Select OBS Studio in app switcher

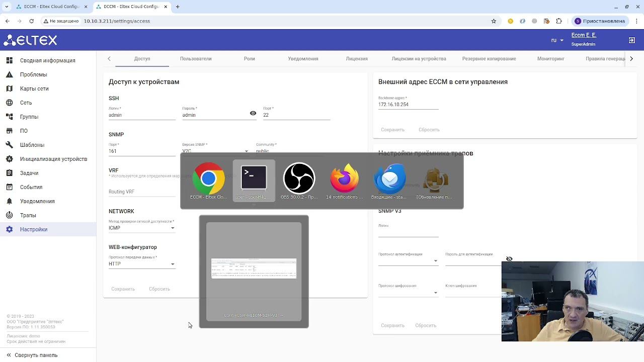[x=299, y=181]
